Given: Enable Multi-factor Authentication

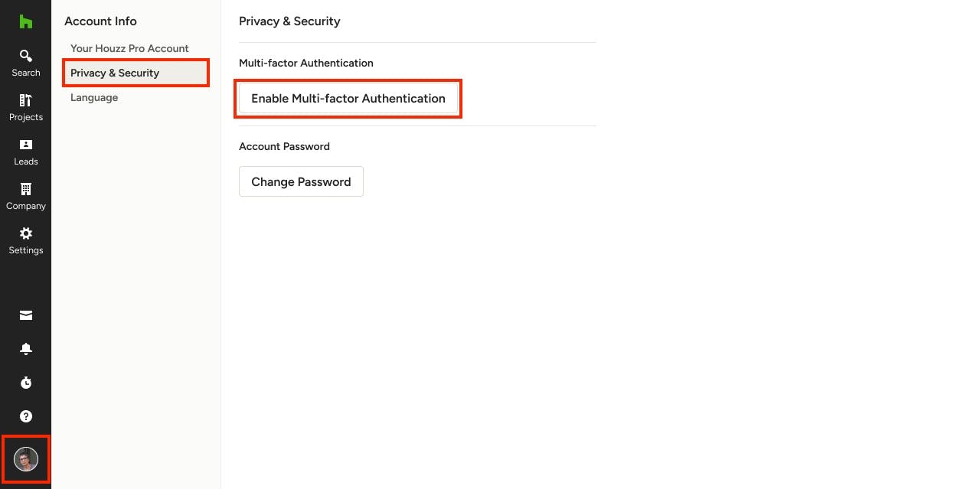Looking at the screenshot, I should (x=348, y=98).
